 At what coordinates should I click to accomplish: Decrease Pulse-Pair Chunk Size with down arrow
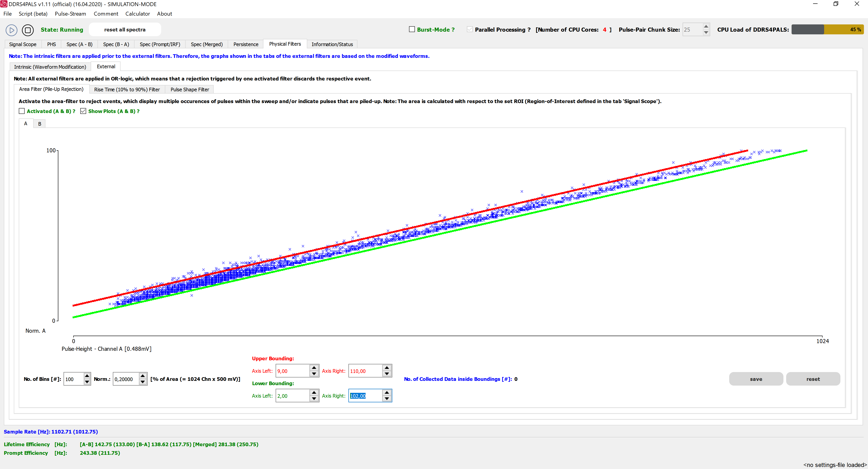click(706, 32)
